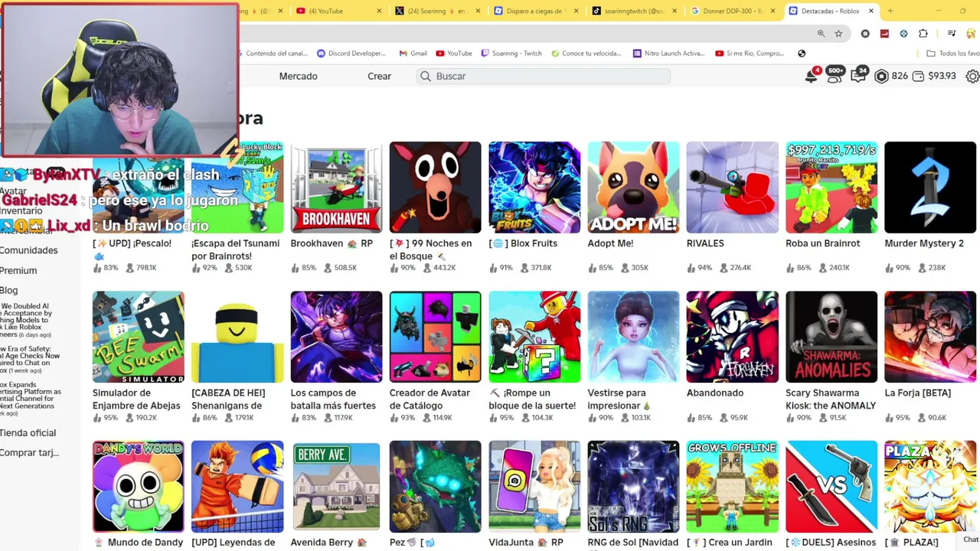Screen dimensions: 980x551
Task: Switch to the Disparo a ciegas tab
Action: tap(536, 11)
